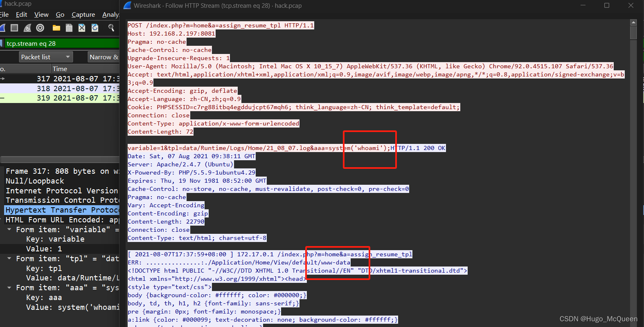Open capture options gear icon
Screen dimensions: 644x327
coord(40,28)
